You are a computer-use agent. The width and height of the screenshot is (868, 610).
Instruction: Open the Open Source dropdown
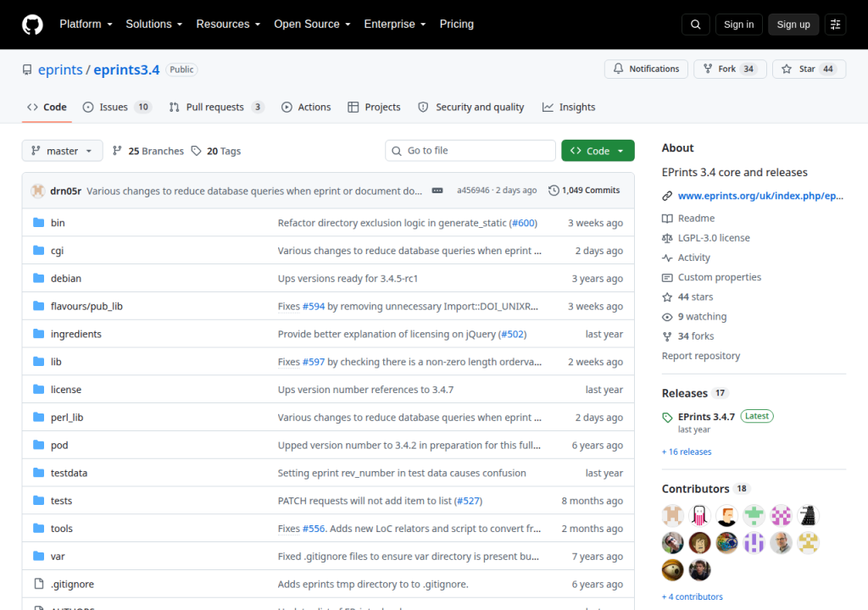312,25
